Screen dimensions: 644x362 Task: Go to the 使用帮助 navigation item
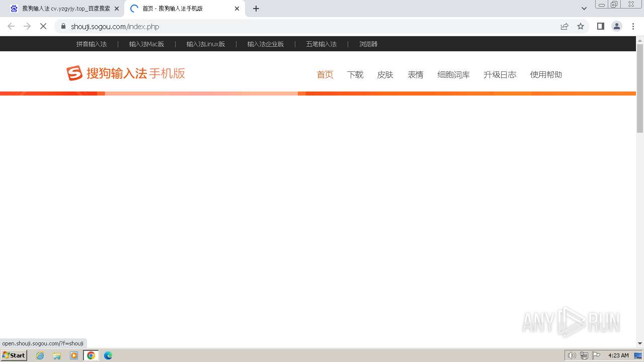[546, 74]
